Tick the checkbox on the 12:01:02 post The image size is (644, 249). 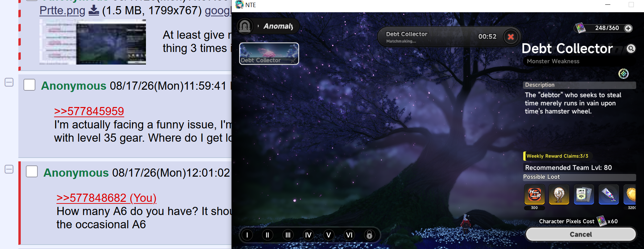point(32,172)
